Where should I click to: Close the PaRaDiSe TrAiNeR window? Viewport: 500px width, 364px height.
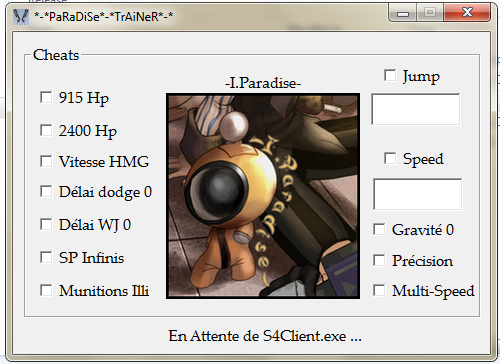[467, 13]
